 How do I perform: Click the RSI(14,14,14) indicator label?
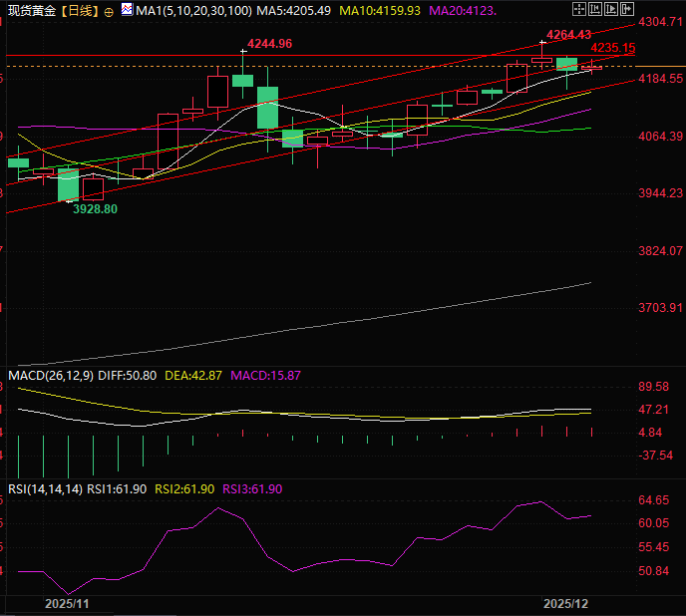46,489
